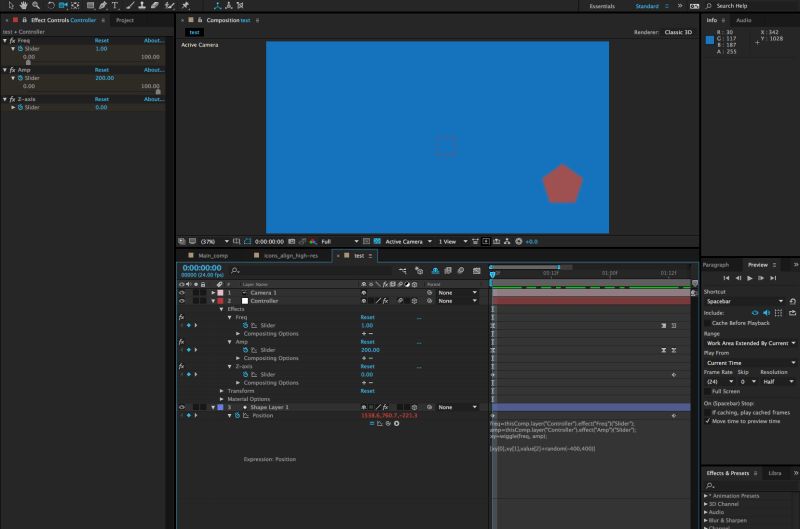800x529 pixels.
Task: Check If caching, play cached frames
Action: 707,412
